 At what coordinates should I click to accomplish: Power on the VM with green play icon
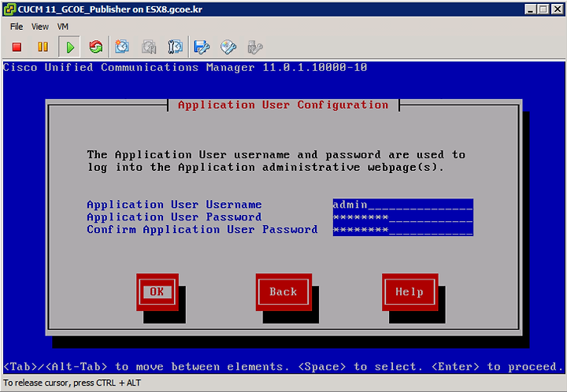tap(70, 47)
